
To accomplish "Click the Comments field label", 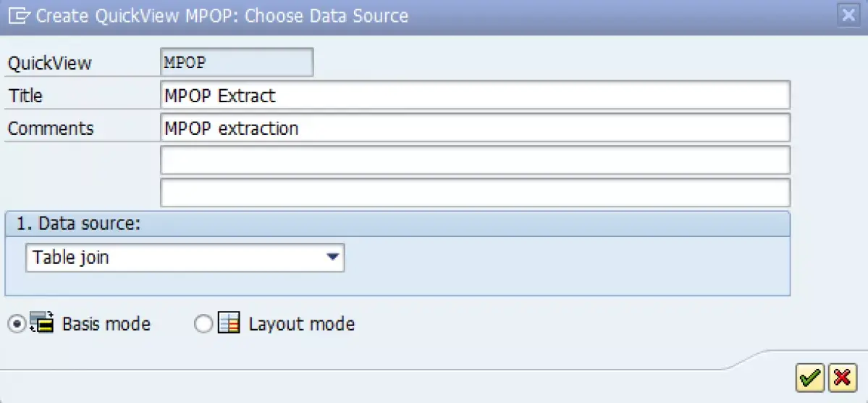I will [51, 128].
